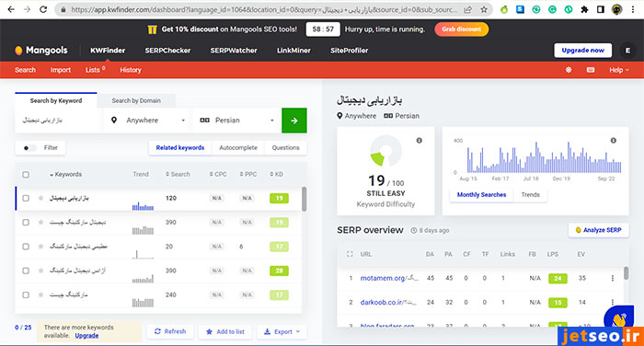
Task: Switch to Search by Domain tab
Action: [x=136, y=100]
